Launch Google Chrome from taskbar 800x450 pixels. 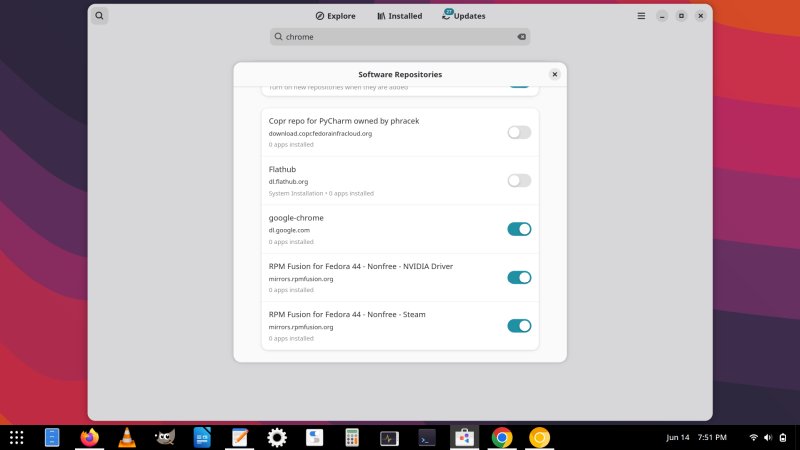(x=502, y=438)
